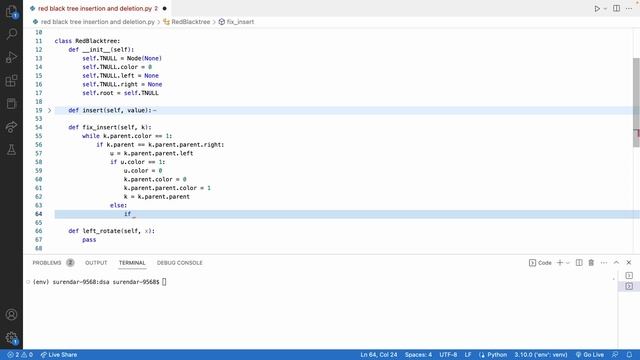Open the Accounts icon
The height and width of the screenshot is (360, 640).
coord(11,315)
